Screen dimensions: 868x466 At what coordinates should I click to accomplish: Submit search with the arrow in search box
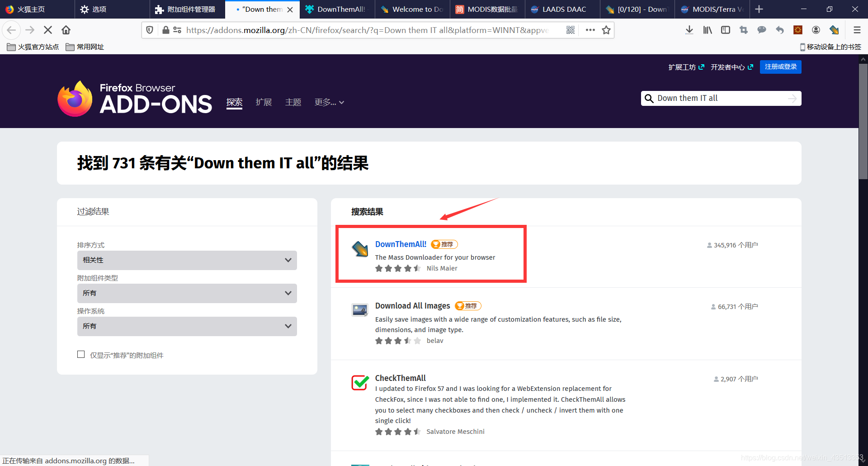coord(792,99)
